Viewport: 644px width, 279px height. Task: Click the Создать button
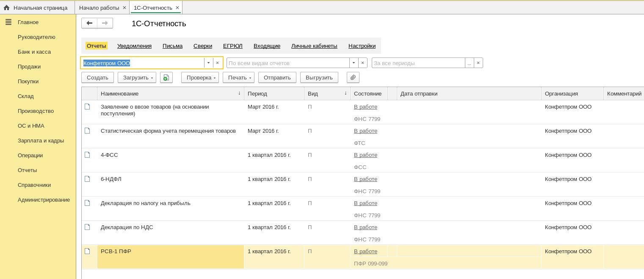point(97,77)
